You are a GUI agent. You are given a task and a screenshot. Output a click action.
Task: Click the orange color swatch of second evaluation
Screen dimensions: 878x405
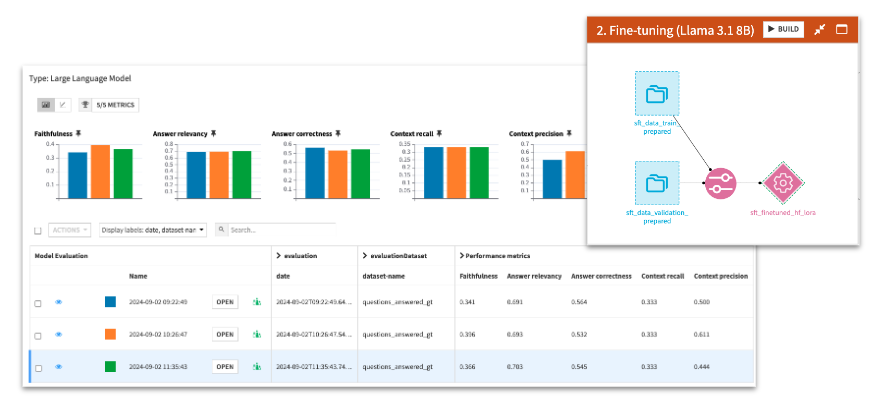coord(110,334)
